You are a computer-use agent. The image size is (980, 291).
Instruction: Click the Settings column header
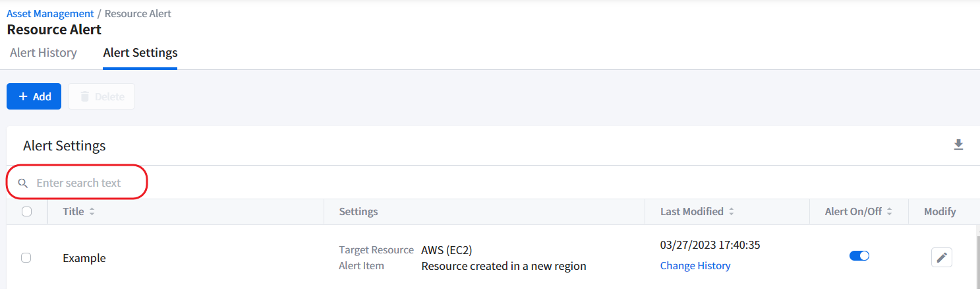pos(358,212)
